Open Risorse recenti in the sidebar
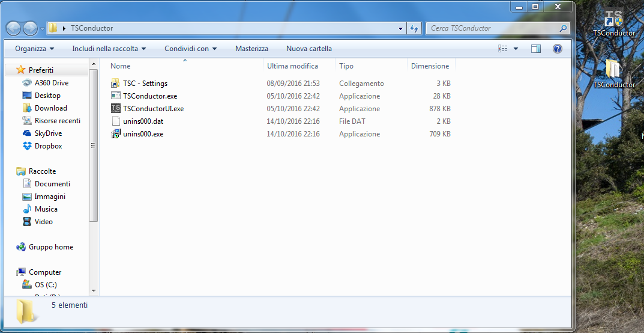Viewport: 644px width, 333px height. pos(58,121)
